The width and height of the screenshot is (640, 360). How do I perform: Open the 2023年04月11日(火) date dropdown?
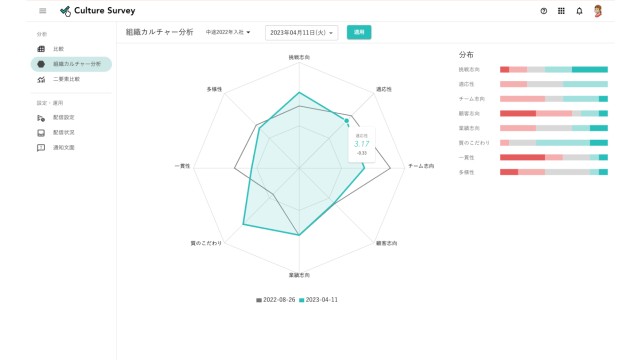point(302,33)
